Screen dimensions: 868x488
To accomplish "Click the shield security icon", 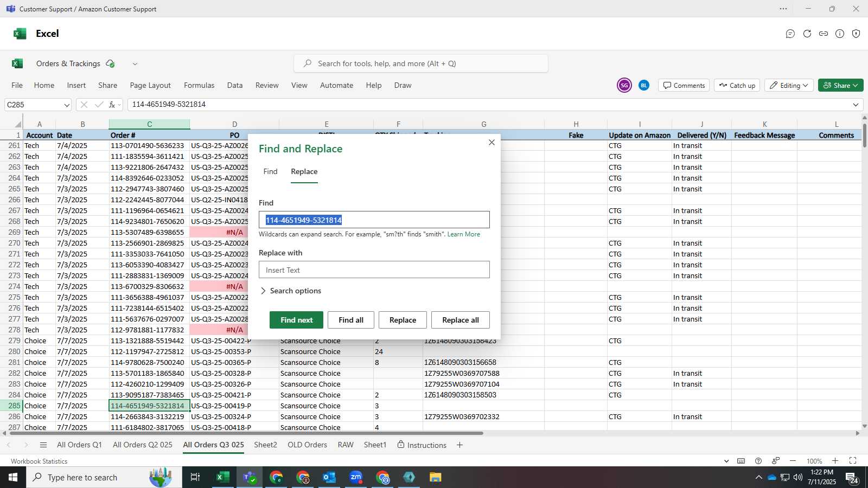I will click(x=856, y=34).
